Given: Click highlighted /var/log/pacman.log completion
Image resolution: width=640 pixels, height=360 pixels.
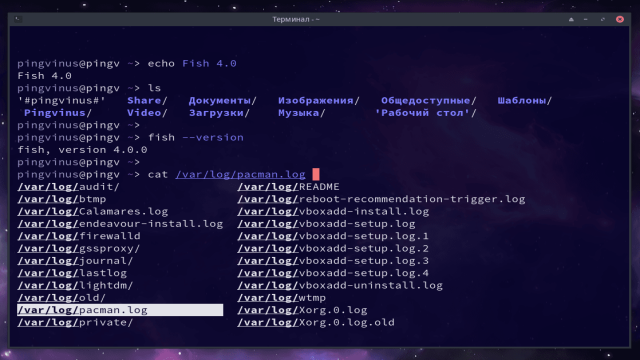Looking at the screenshot, I should [x=120, y=310].
